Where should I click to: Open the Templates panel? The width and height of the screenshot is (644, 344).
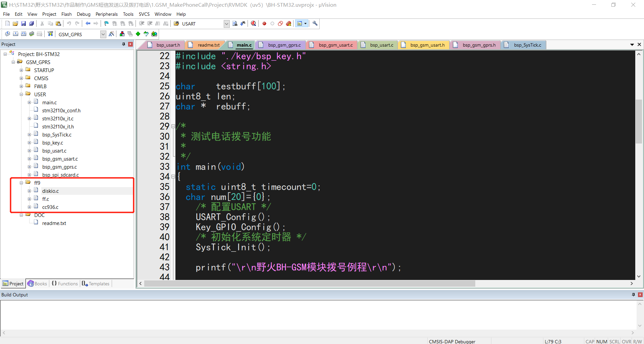click(95, 284)
